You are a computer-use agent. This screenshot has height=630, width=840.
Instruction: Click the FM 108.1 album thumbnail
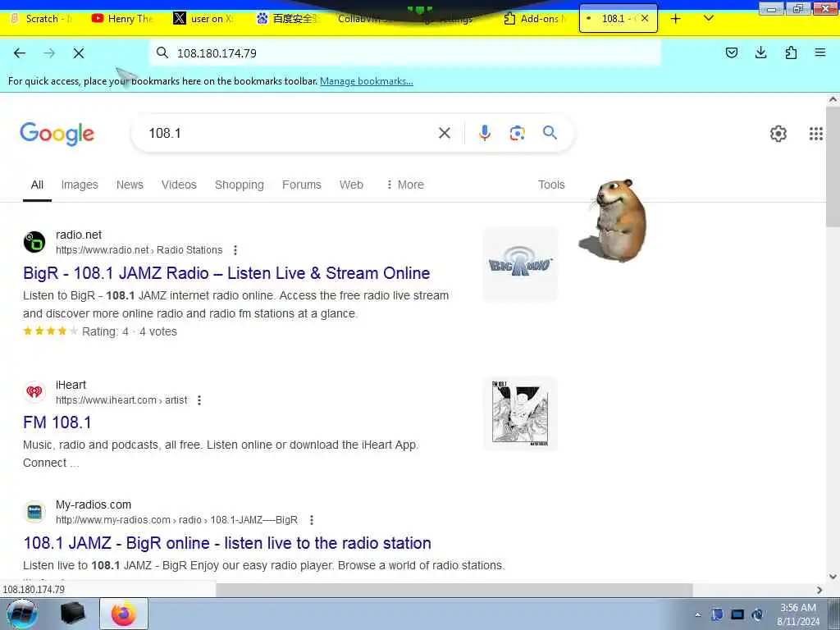pyautogui.click(x=520, y=413)
